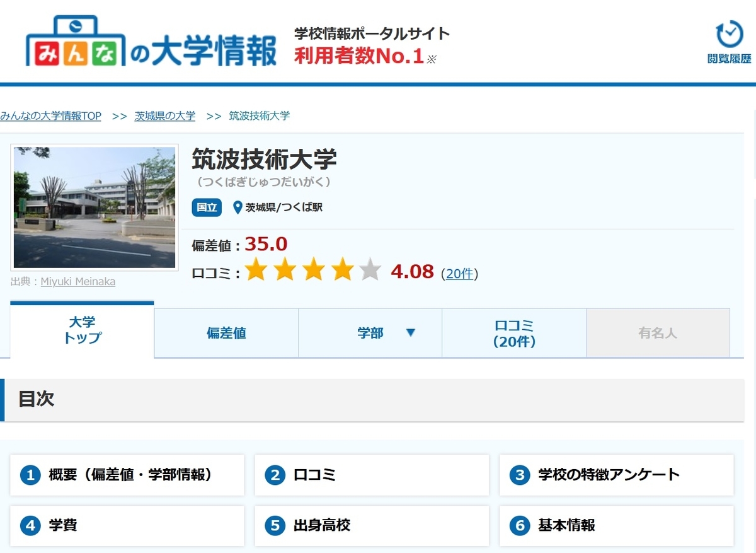Viewport: 756px width, 553px height.
Task: Jump to 学校の特徴アンケート section
Action: click(x=617, y=475)
